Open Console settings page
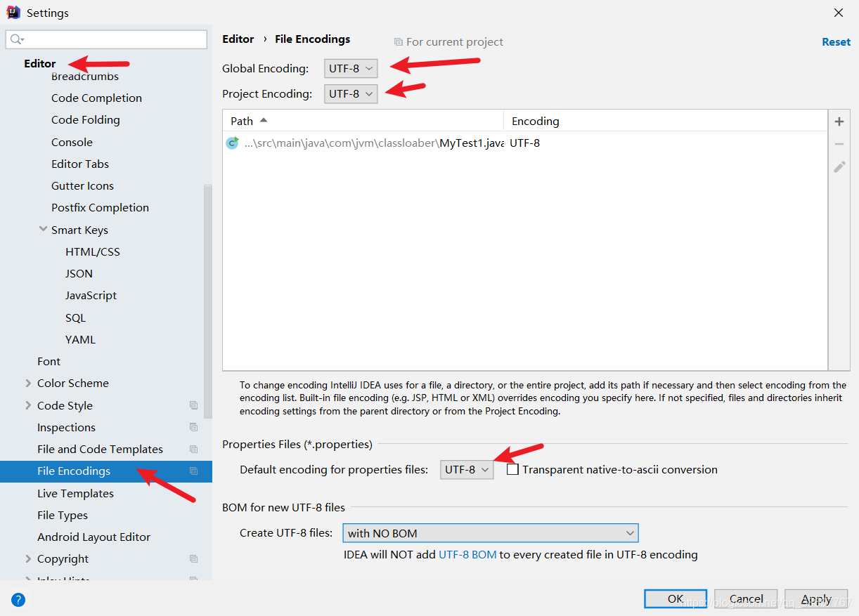This screenshot has width=859, height=616. click(72, 142)
